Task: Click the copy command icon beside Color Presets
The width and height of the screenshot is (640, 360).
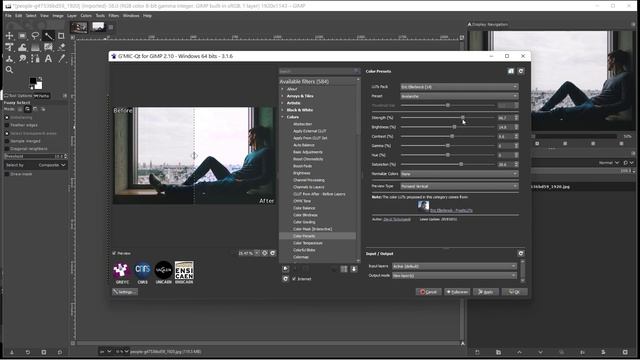Action: [511, 71]
